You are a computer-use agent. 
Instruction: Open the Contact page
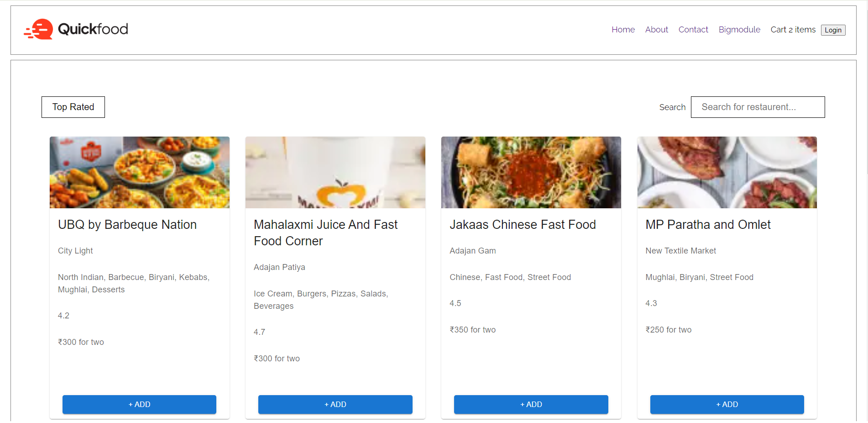pos(693,29)
